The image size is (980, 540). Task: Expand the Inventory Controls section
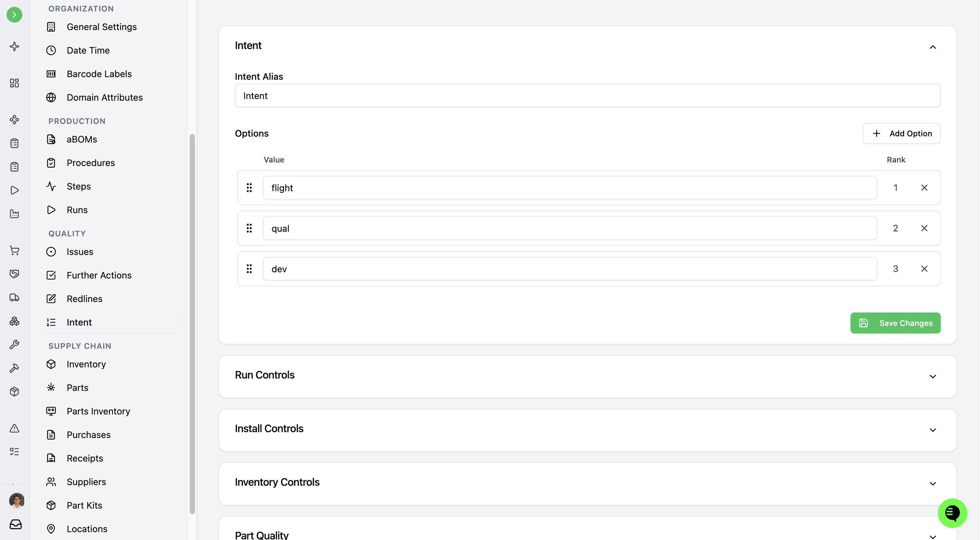click(933, 484)
